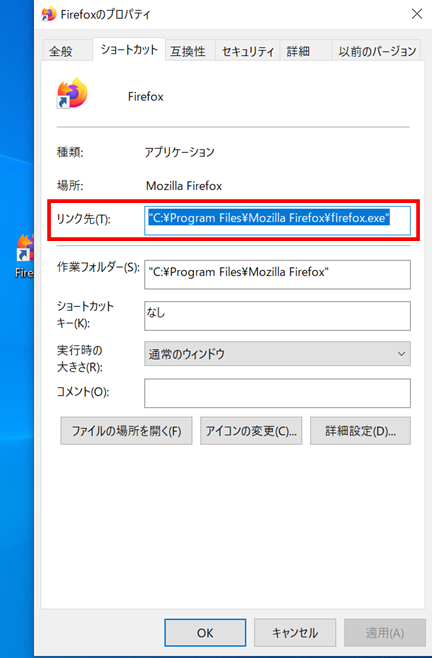Click the 作業フォルダー field
Image resolution: width=432 pixels, height=658 pixels.
point(277,274)
